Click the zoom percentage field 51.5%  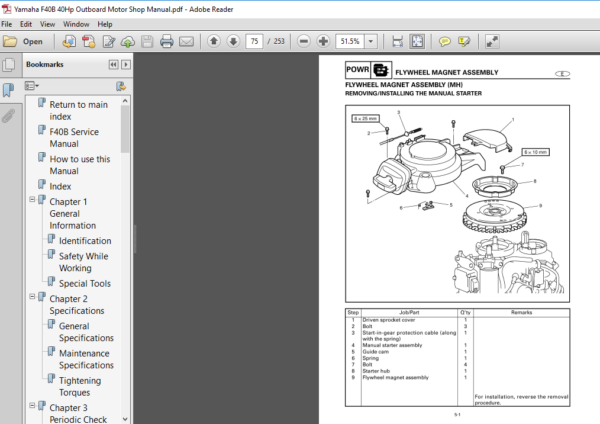point(350,41)
